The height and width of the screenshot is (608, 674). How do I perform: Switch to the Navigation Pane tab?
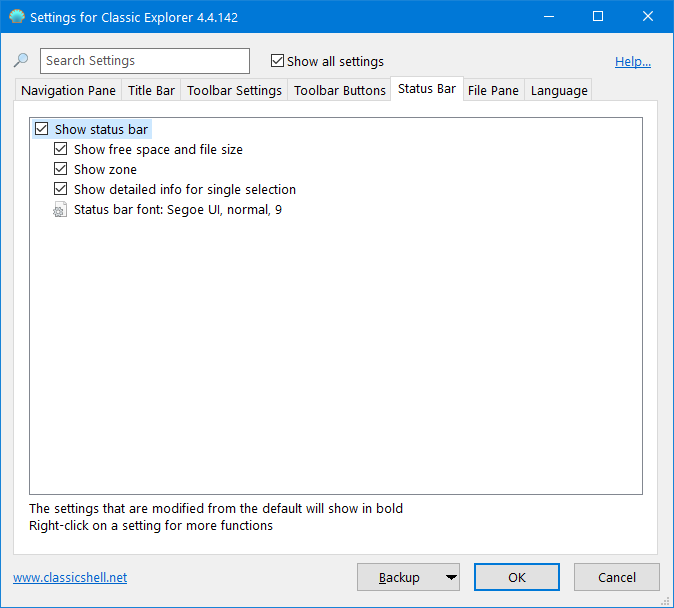pos(68,90)
